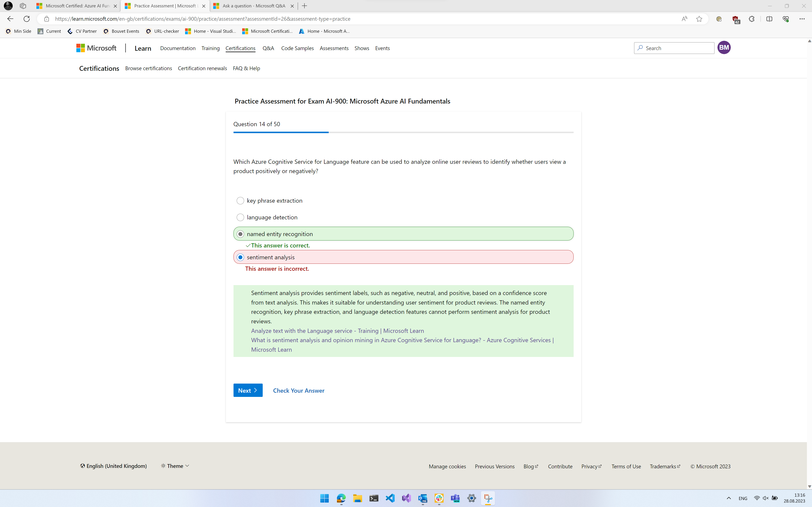Open browser Extensions menu

752,19
